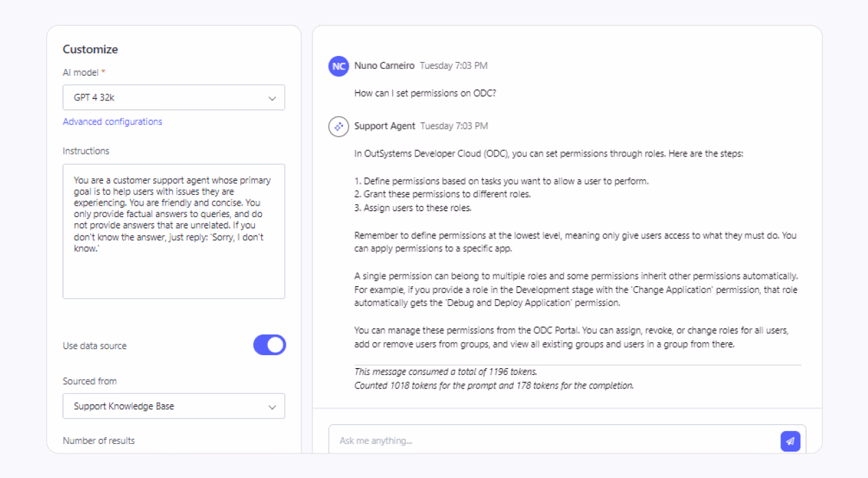Screen dimensions: 868x478
Task: Open the Advanced configurations link
Action: tap(112, 122)
